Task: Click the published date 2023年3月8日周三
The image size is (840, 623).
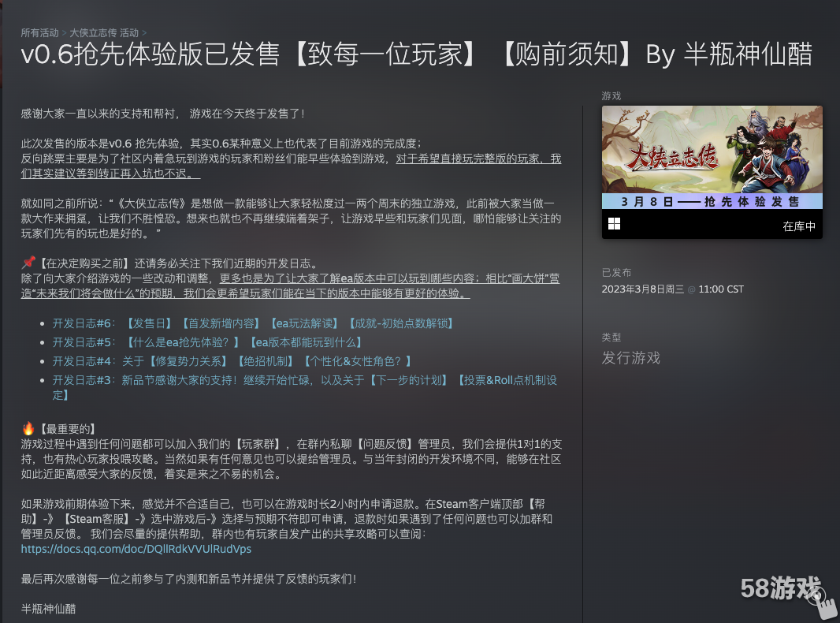Action: [644, 289]
